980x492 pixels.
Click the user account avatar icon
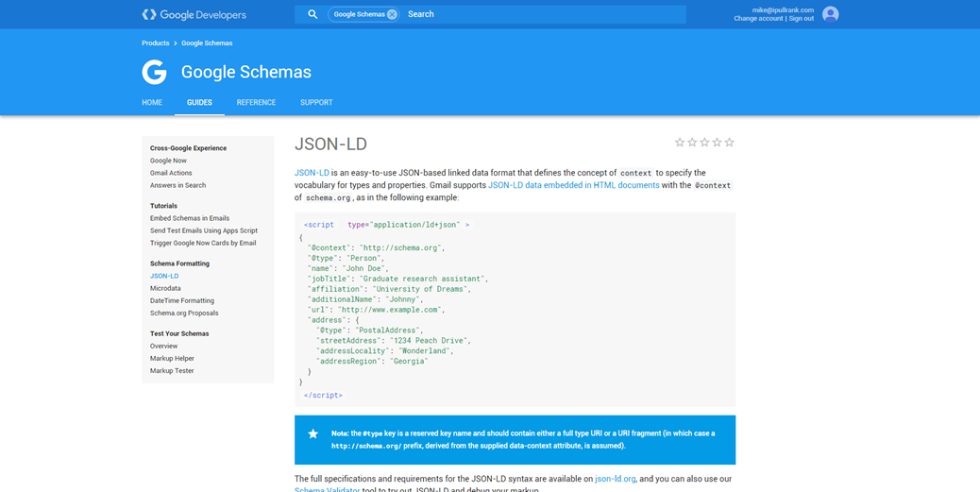[x=830, y=14]
